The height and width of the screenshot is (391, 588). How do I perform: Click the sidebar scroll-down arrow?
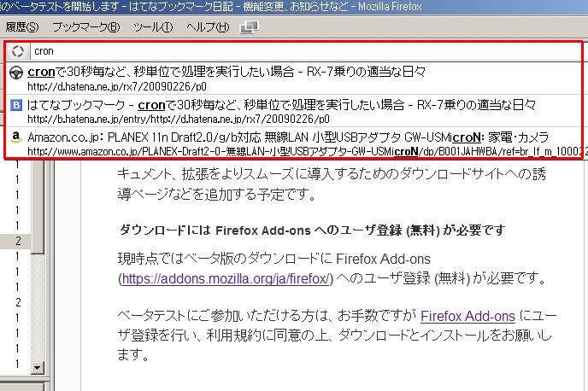[x=37, y=368]
